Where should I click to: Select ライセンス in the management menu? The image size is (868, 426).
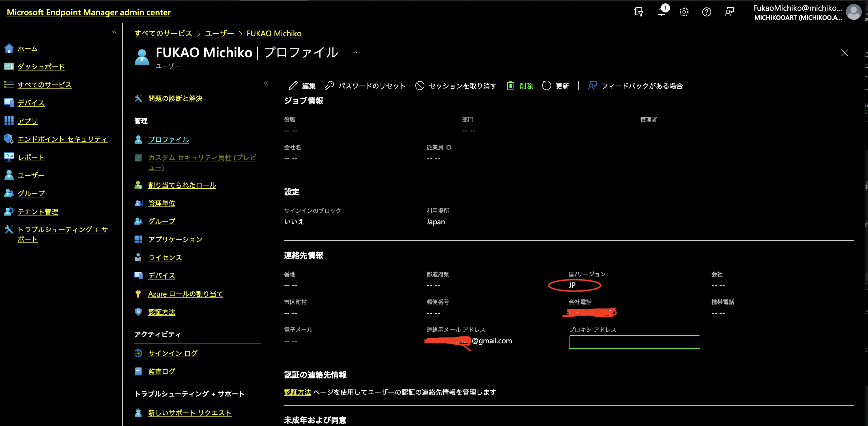[165, 257]
